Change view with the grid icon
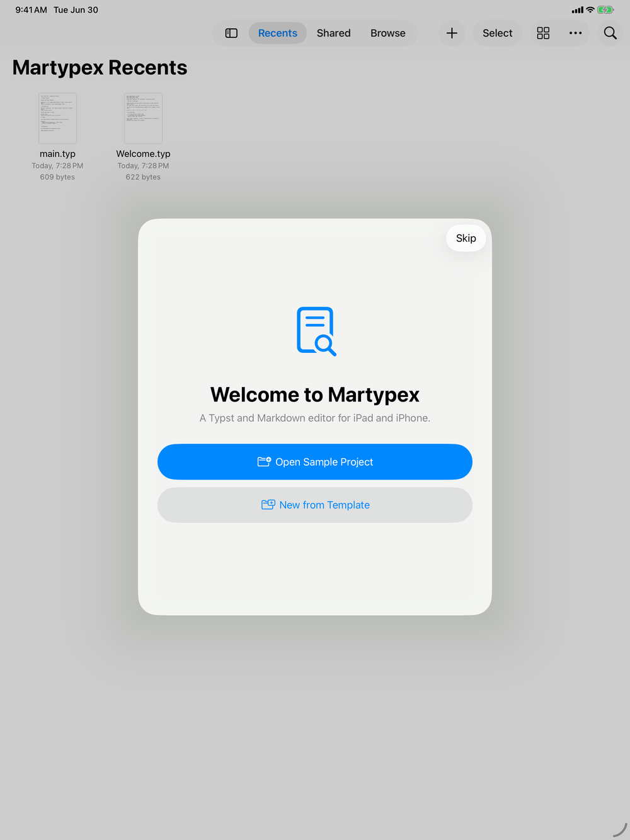The height and width of the screenshot is (840, 630). click(x=543, y=33)
